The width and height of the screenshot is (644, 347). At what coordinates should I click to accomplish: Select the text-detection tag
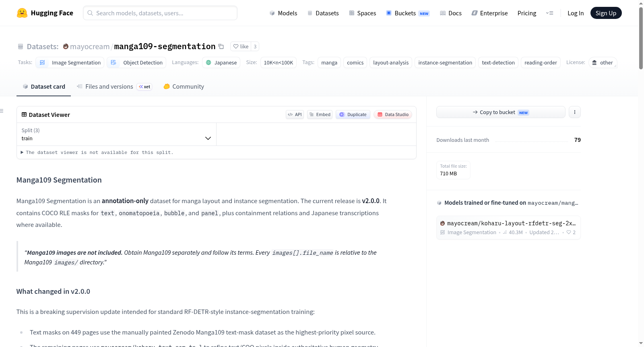(x=498, y=62)
